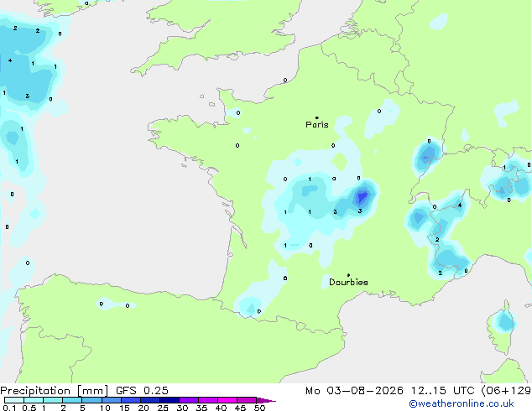The height and width of the screenshot is (411, 532).
Task: Click the '12..15 UTC' time text
Action: [x=442, y=391]
